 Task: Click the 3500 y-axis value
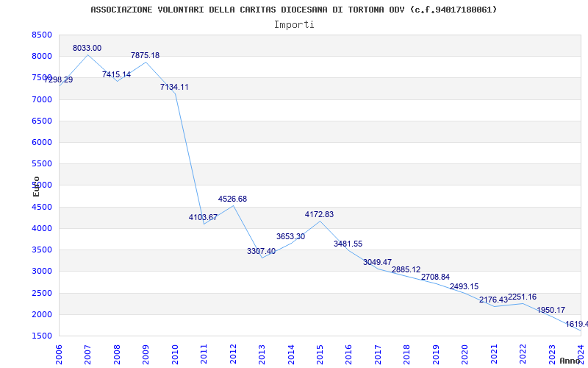point(42,250)
